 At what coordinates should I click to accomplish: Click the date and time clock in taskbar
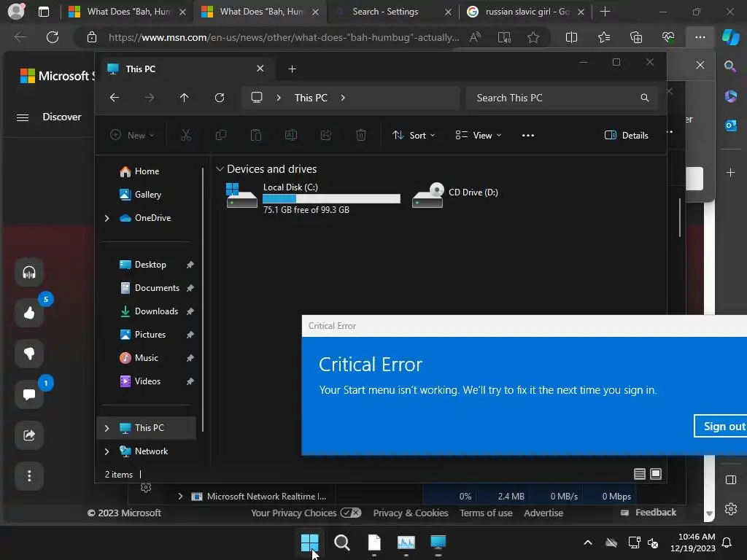pos(692,542)
